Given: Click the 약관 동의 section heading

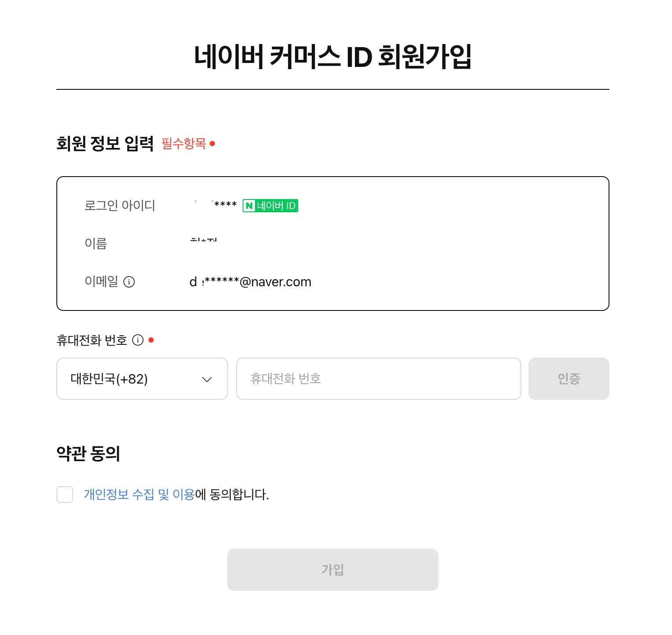Looking at the screenshot, I should pos(88,453).
